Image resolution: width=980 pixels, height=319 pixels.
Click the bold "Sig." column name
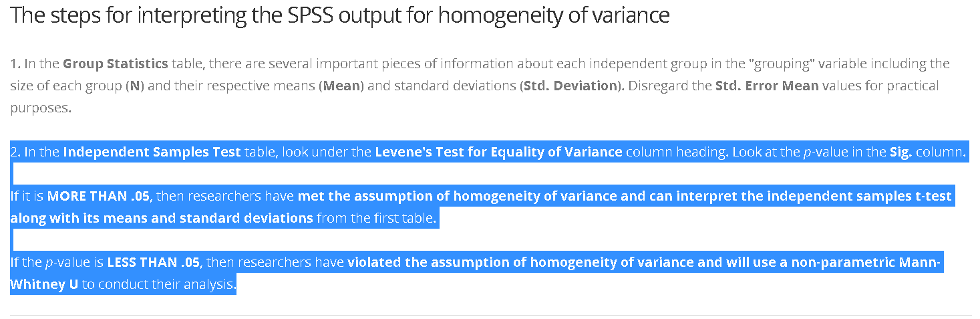pyautogui.click(x=901, y=152)
